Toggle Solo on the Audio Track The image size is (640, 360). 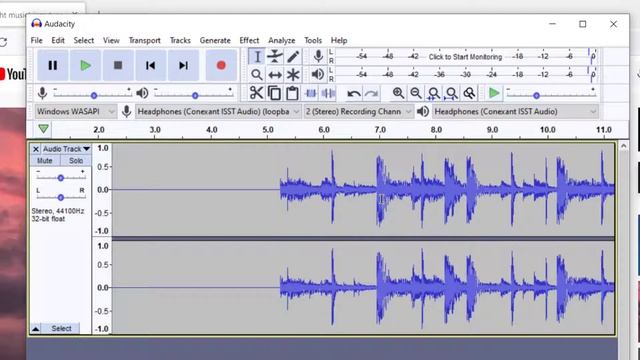[x=76, y=160]
